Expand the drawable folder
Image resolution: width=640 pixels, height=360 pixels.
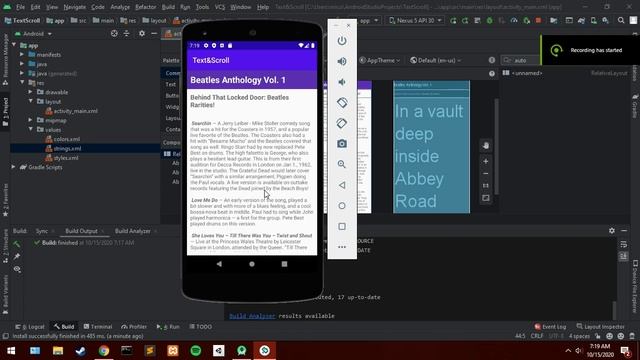(x=31, y=92)
